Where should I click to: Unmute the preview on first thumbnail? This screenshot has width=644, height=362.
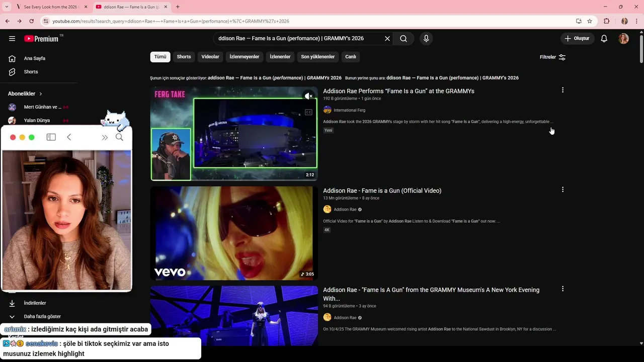[308, 96]
